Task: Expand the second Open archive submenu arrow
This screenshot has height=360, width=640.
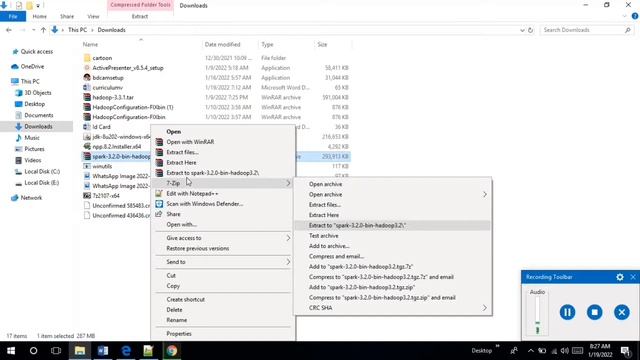Action: click(x=484, y=195)
